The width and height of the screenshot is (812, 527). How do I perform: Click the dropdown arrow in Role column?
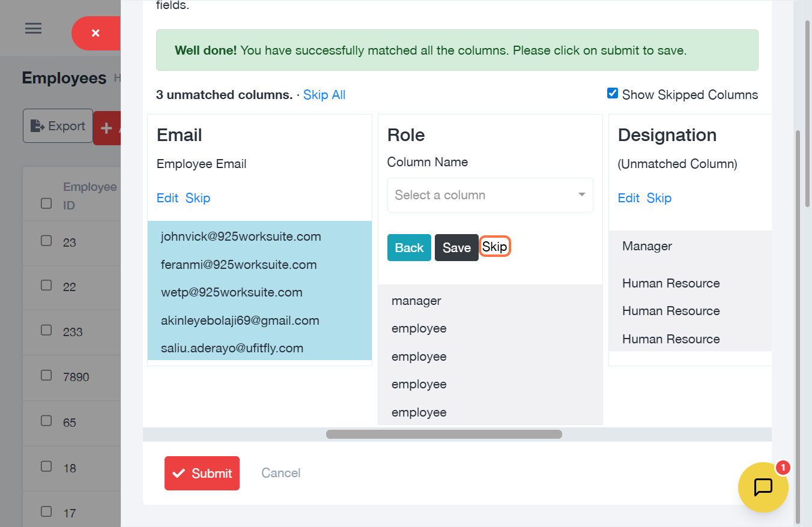[581, 195]
